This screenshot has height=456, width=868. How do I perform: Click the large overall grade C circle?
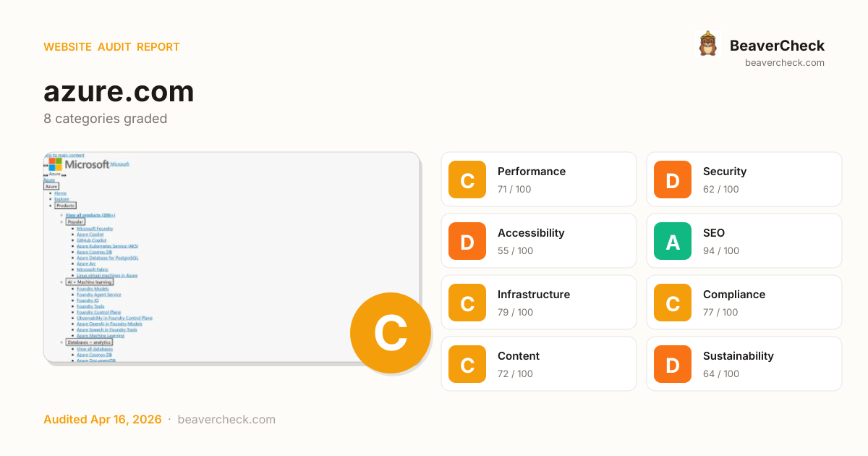[x=390, y=333]
